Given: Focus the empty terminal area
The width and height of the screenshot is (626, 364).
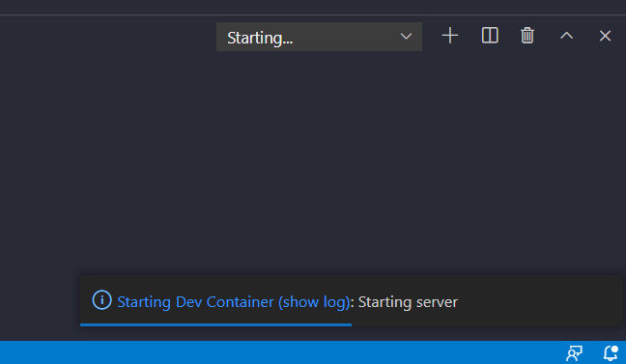Looking at the screenshot, I should [x=313, y=159].
